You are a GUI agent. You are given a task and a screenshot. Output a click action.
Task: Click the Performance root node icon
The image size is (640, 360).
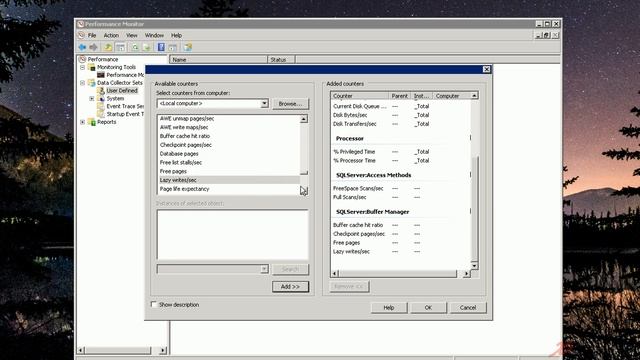point(82,59)
